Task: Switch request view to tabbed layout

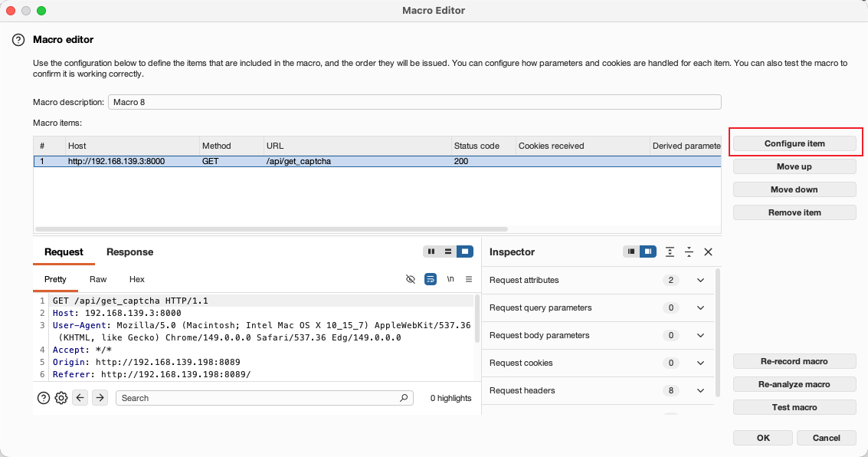Action: pyautogui.click(x=465, y=252)
